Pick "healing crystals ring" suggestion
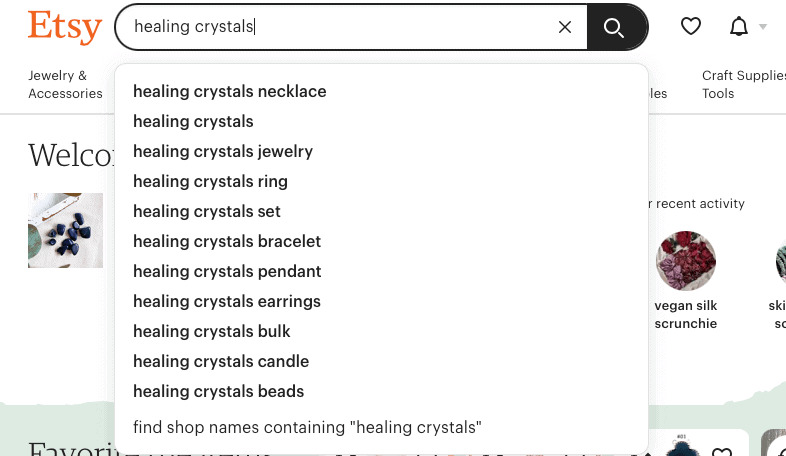 coord(210,181)
